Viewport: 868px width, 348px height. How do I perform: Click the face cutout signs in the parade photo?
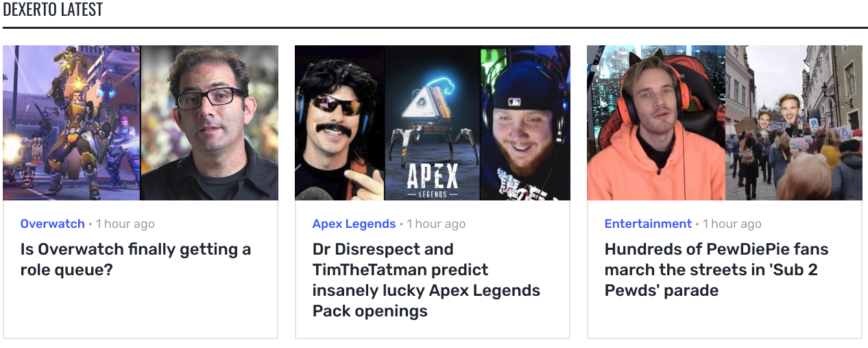[777, 115]
